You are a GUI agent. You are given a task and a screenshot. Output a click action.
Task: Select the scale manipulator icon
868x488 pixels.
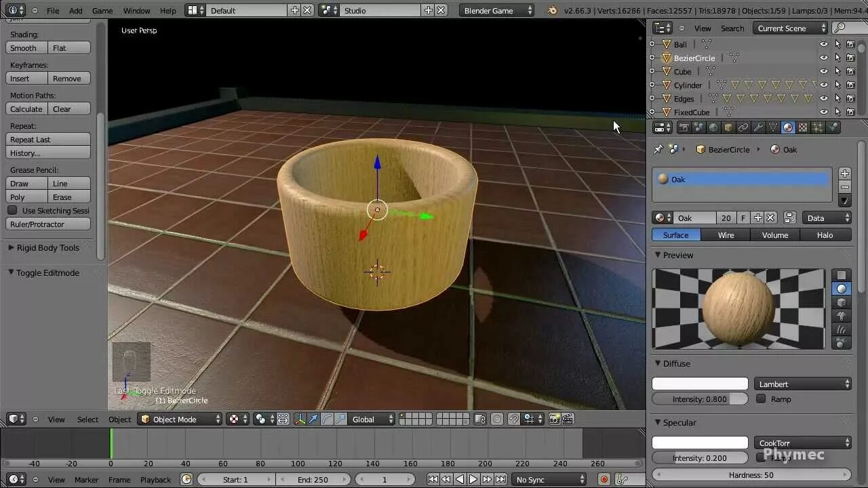coord(340,419)
